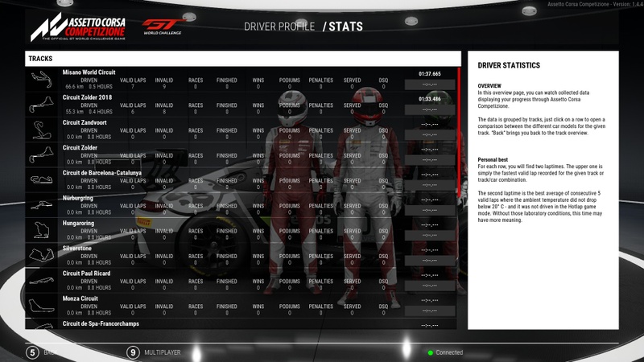Open the Hungaroring track map icon
The width and height of the screenshot is (644, 362).
pos(42,230)
